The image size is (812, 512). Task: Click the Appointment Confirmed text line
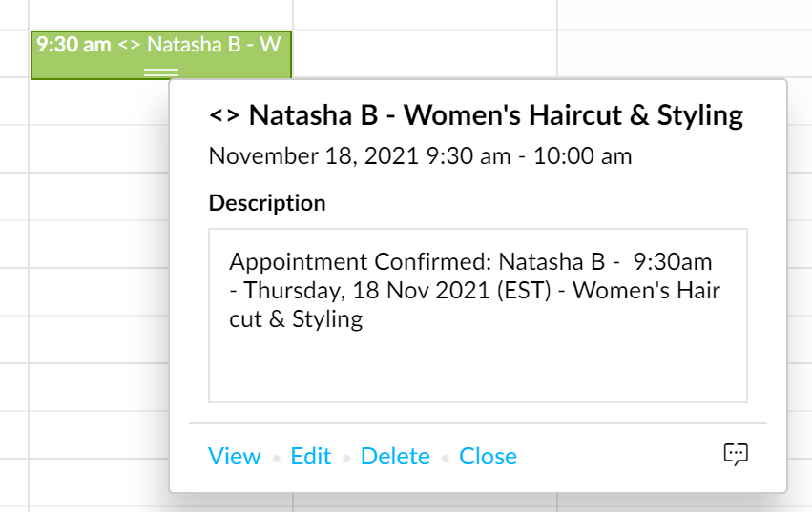470,262
